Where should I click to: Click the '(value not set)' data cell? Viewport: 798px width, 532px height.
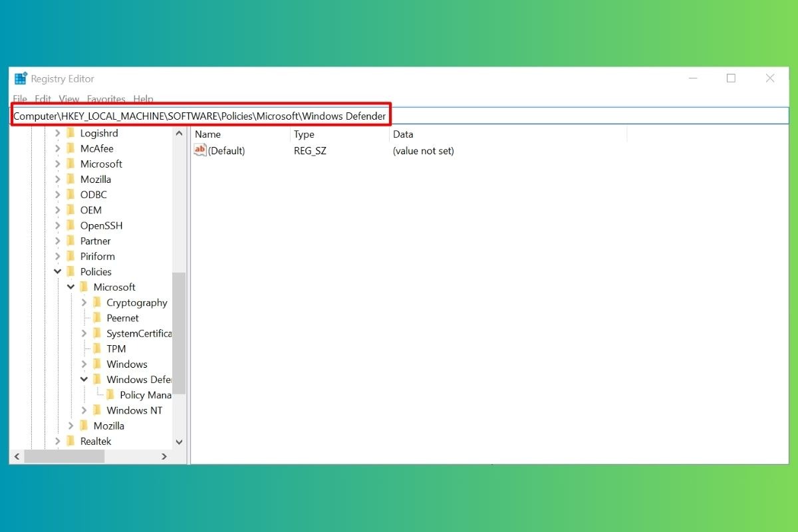pyautogui.click(x=424, y=151)
